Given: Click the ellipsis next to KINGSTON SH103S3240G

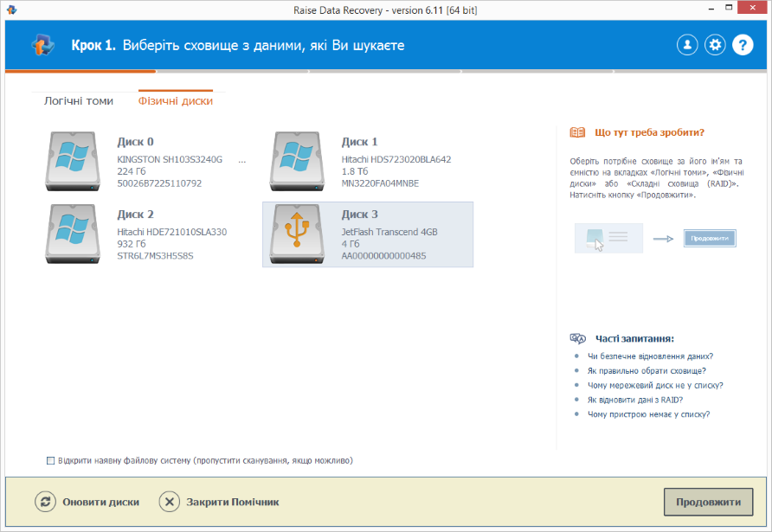Looking at the screenshot, I should [241, 160].
